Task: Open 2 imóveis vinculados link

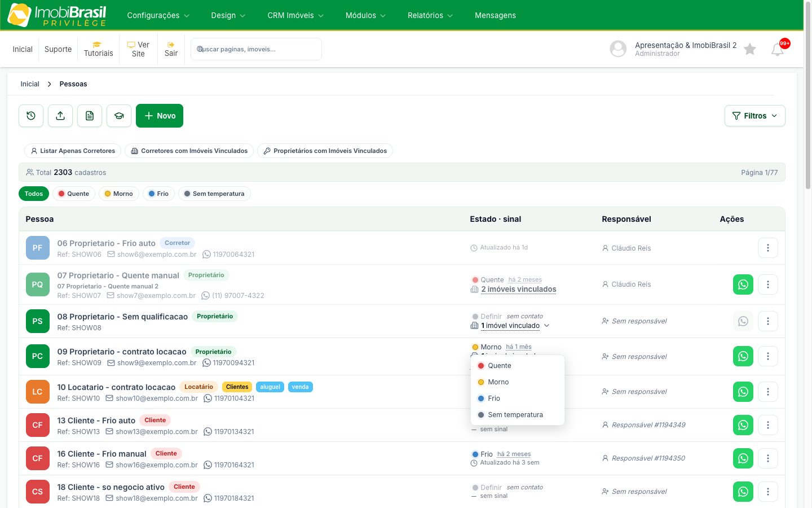Action: (x=519, y=290)
